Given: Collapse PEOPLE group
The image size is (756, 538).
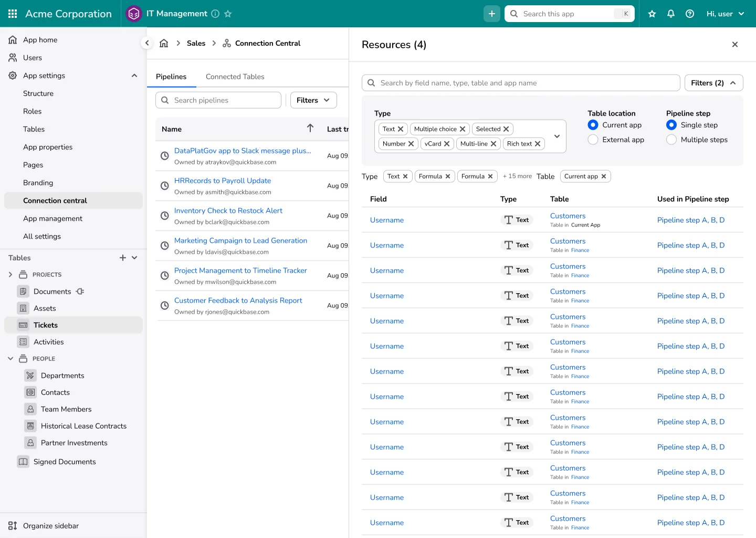Looking at the screenshot, I should [10, 358].
